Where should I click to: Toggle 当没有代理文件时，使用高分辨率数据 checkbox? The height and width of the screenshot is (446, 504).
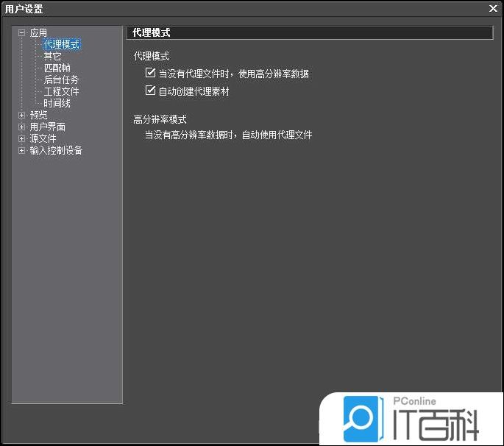(150, 73)
